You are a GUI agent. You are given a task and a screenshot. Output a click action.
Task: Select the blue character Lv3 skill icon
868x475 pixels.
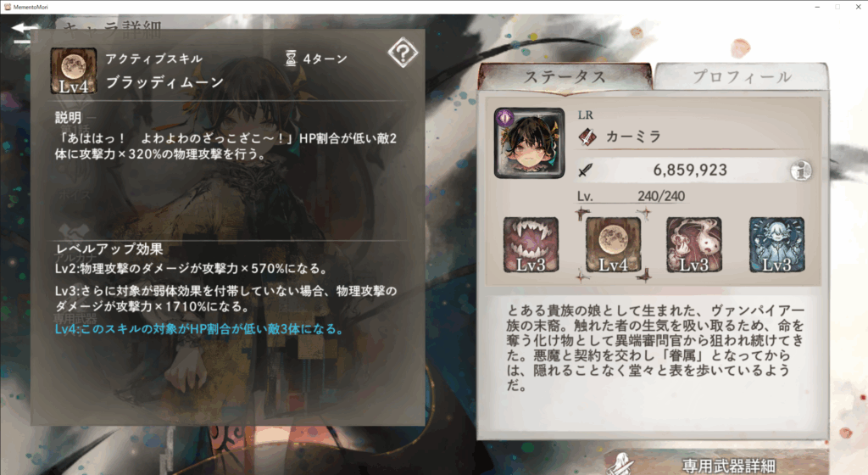[776, 244]
